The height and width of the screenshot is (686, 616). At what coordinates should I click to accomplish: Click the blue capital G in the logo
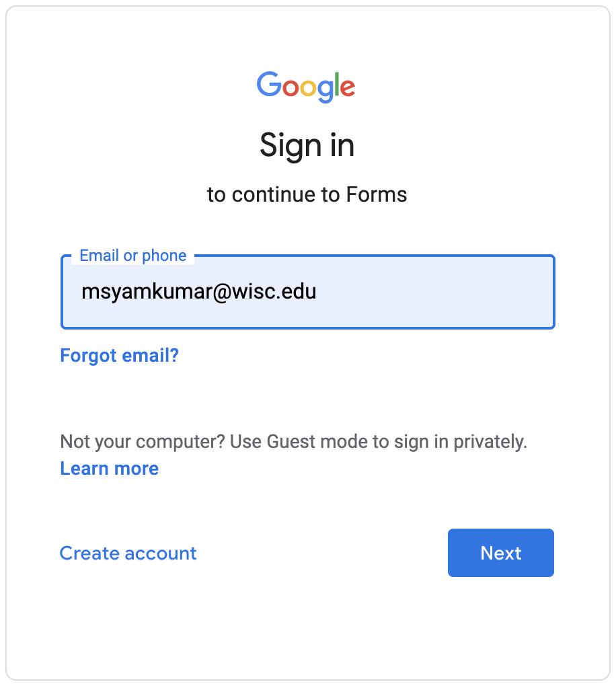point(268,85)
